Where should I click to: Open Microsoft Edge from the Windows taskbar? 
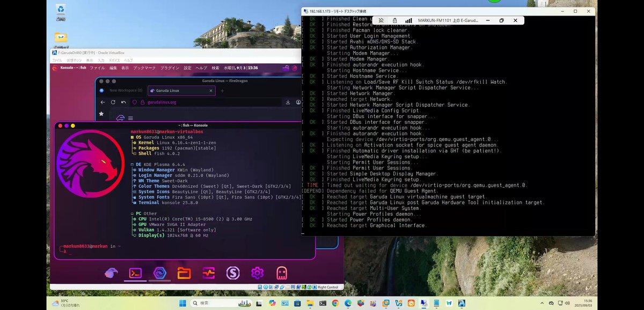click(x=347, y=303)
